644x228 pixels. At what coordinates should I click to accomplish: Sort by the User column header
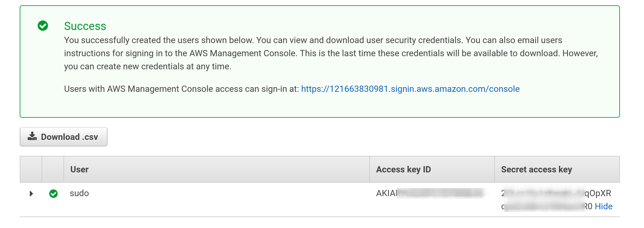click(x=79, y=170)
